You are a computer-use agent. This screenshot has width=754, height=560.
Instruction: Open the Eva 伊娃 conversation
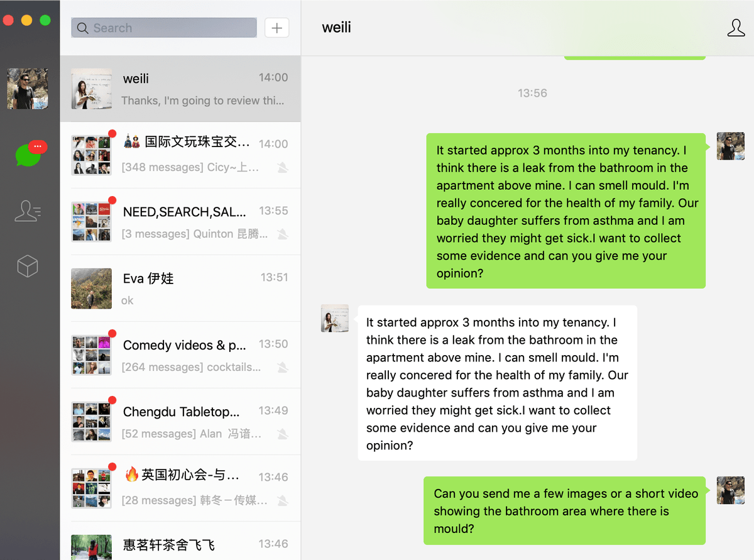coord(180,288)
